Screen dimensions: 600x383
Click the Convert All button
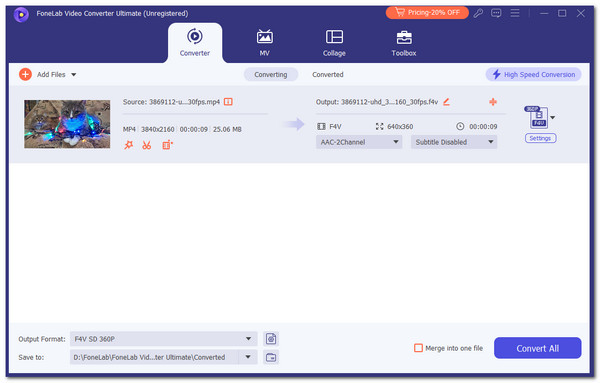click(x=537, y=348)
